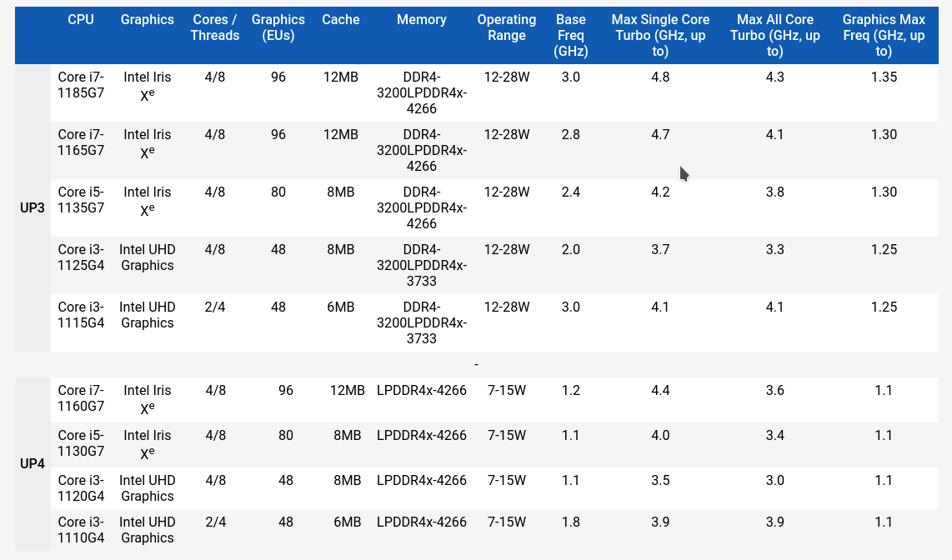Click the 2/4 cores of i3-1115G4
Screen dimensions: 952x560
coord(215,307)
